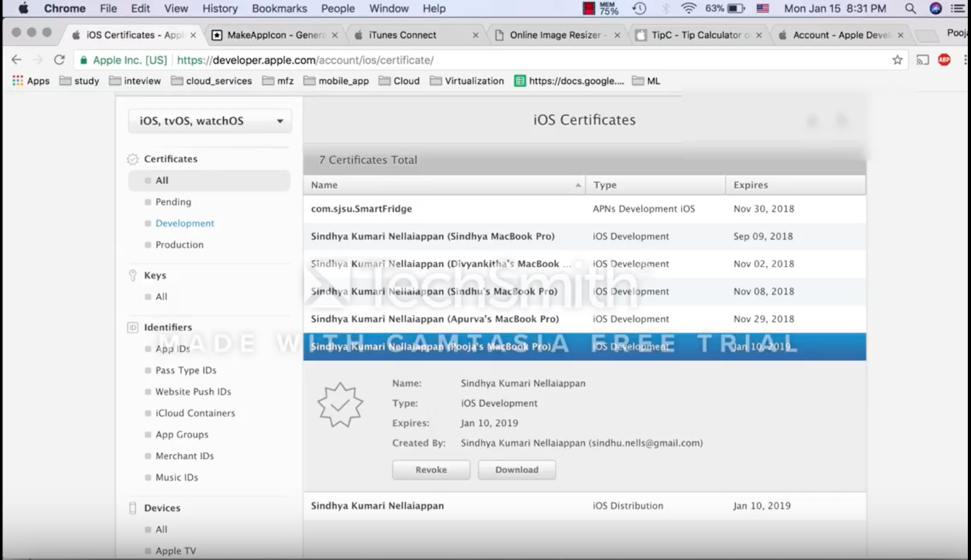
Task: Open the History menu
Action: (220, 8)
